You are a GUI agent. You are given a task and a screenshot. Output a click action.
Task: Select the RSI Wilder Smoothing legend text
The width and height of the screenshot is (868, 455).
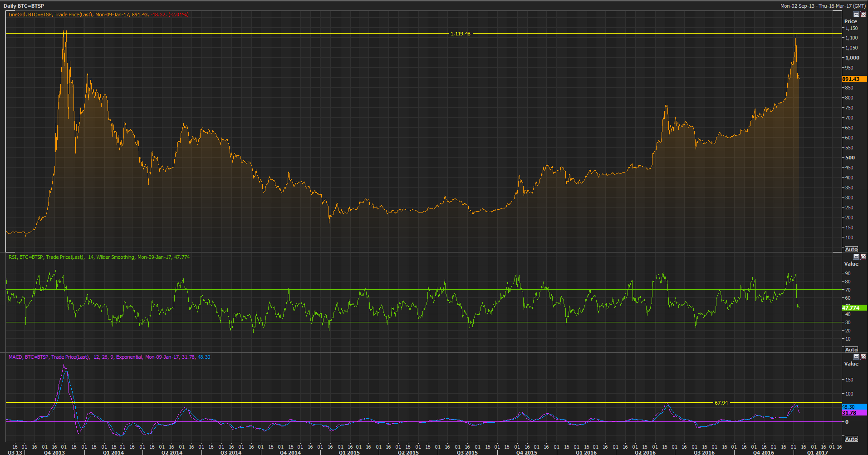[99, 257]
